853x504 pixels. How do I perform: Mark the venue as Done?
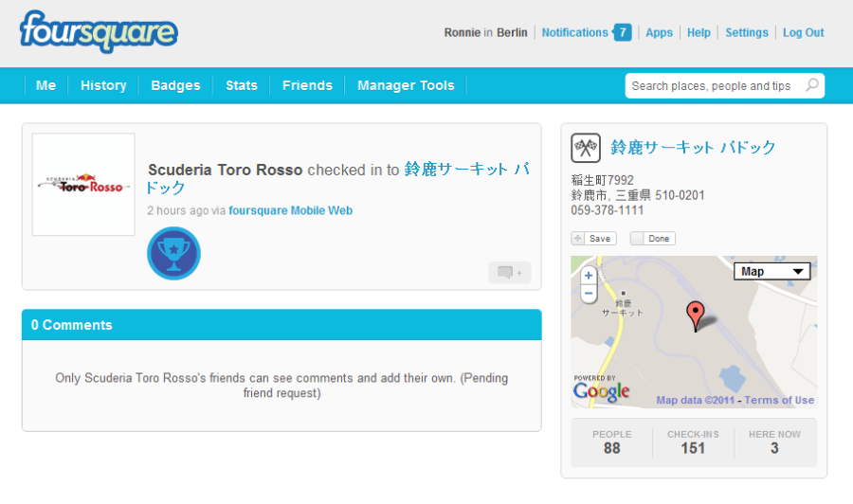653,238
